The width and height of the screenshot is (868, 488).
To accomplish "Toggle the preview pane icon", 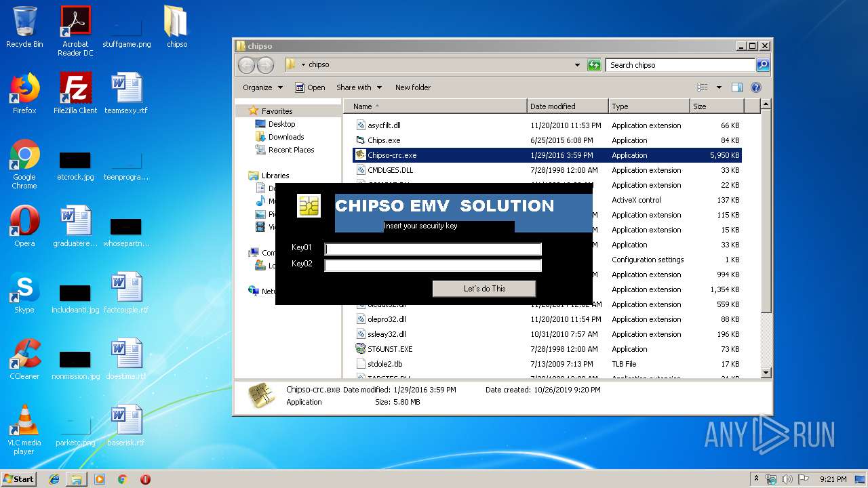I will pyautogui.click(x=737, y=87).
